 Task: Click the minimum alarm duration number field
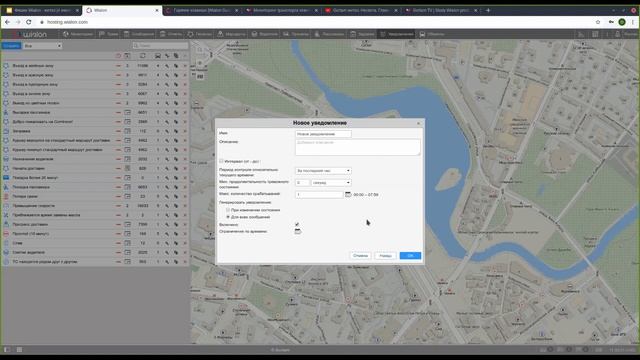pos(302,183)
